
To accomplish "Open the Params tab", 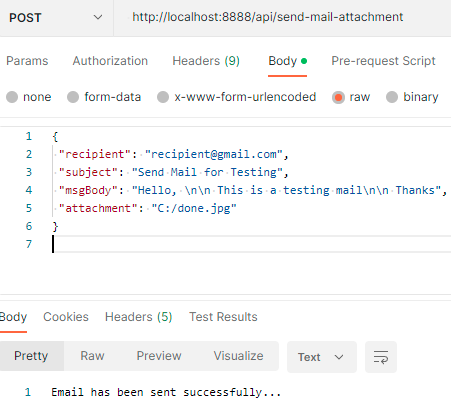I will (27, 61).
